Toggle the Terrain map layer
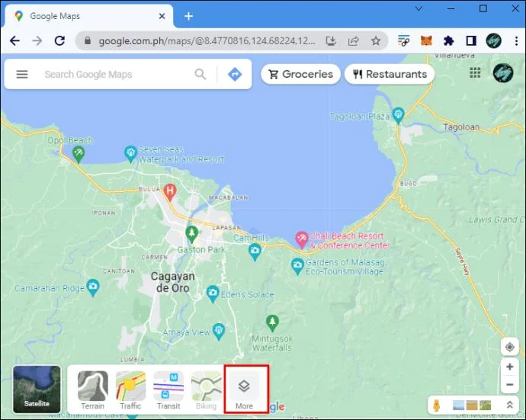Image resolution: width=526 pixels, height=420 pixels. coord(93,390)
